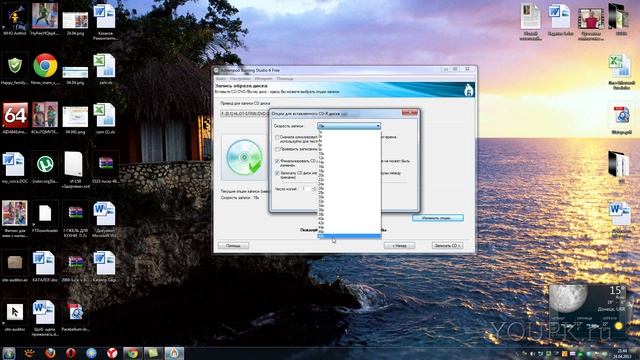640x360 pixels.
Task: Choose the highlighted 48x speed entry
Action: click(349, 236)
